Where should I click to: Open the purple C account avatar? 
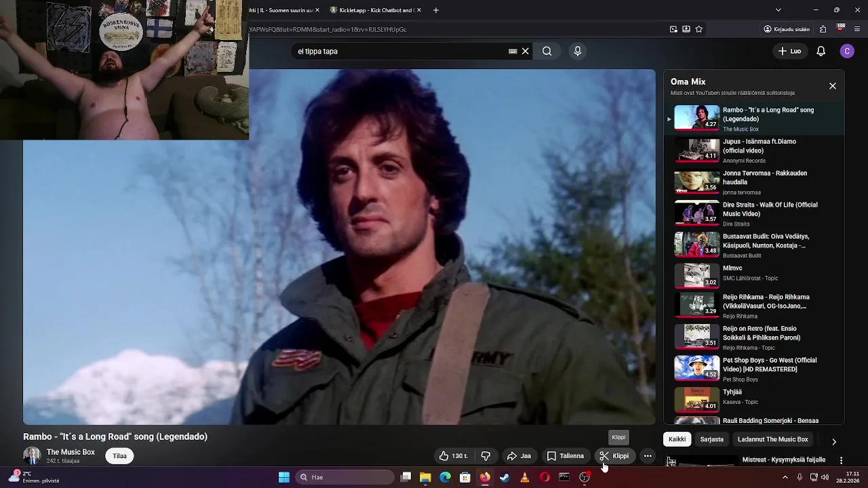coord(847,51)
